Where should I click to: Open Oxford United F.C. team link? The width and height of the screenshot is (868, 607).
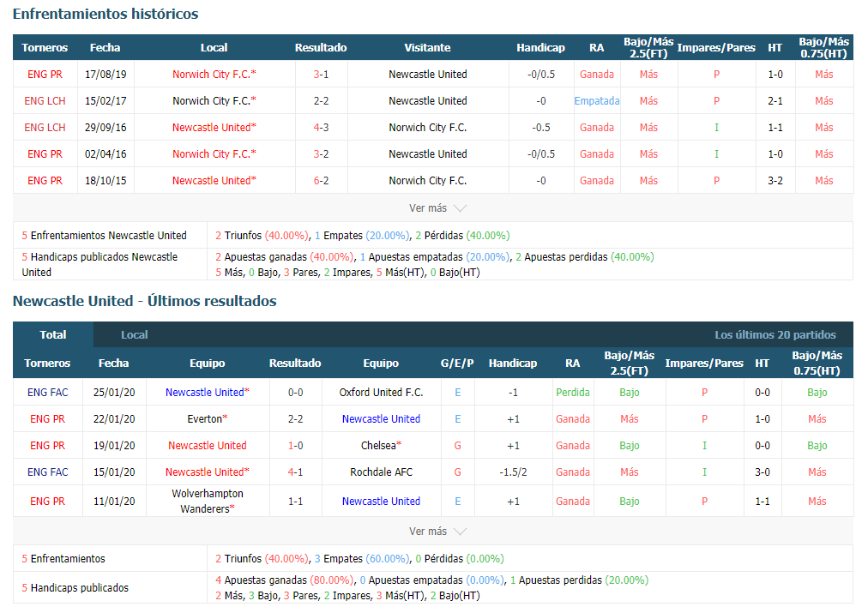click(x=381, y=393)
